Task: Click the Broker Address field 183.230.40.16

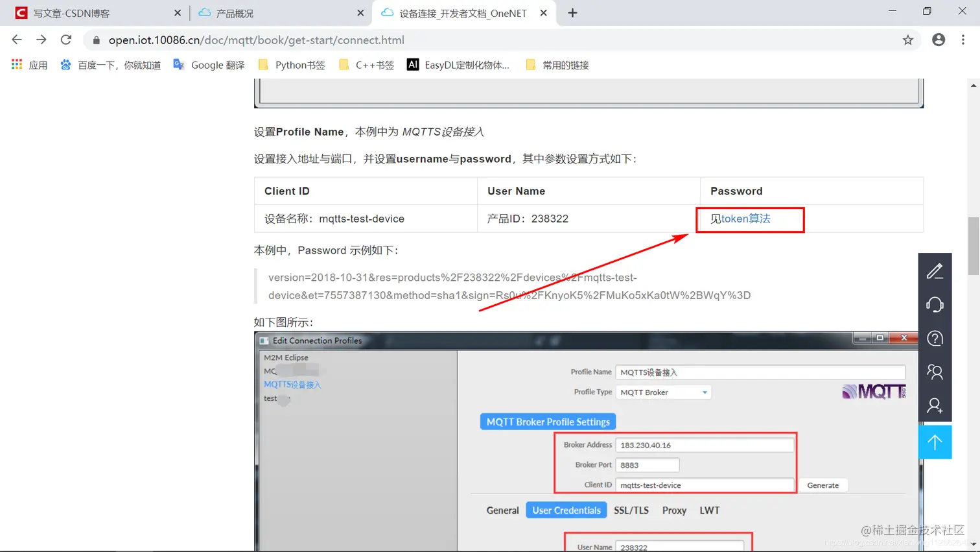Action: pos(705,445)
